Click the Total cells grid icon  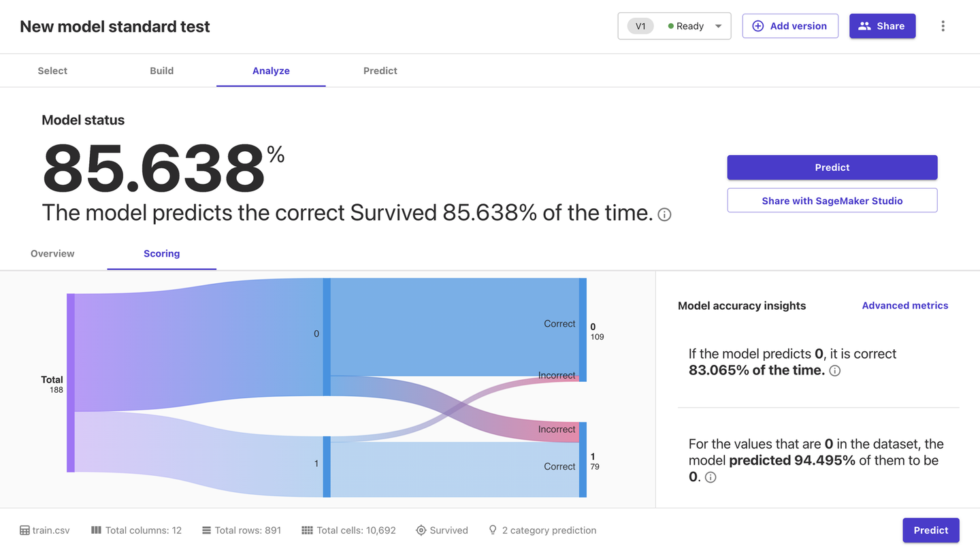point(307,530)
